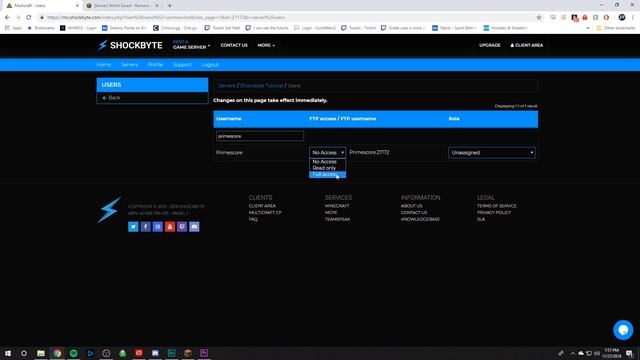Open the Chrome profile avatar icon

pos(622,17)
